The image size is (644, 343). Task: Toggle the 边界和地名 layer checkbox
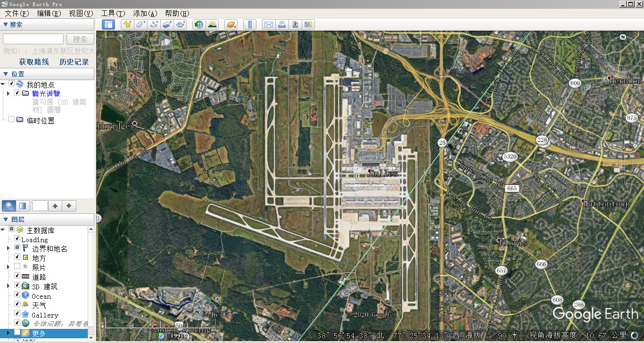[17, 248]
